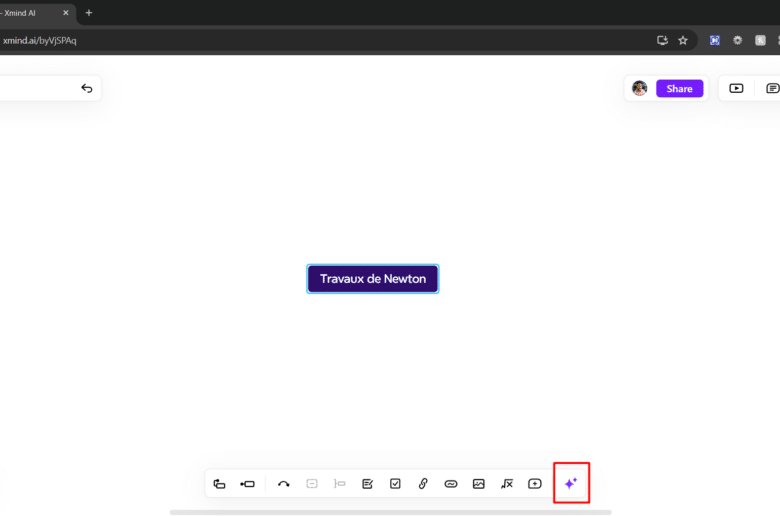
Task: Insert an image into the topic
Action: pos(479,484)
